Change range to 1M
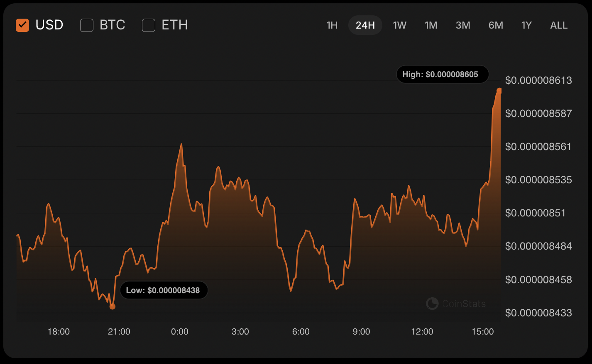This screenshot has height=364, width=592. pyautogui.click(x=431, y=25)
